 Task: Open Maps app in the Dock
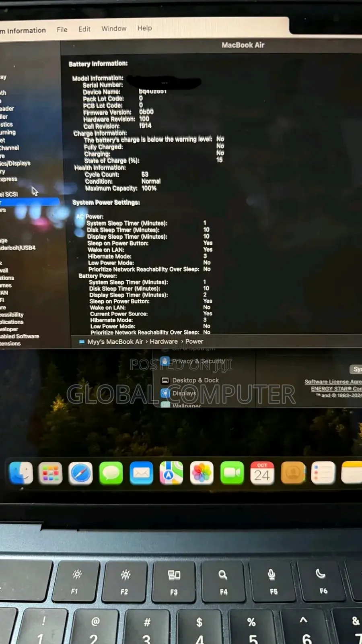(x=171, y=473)
